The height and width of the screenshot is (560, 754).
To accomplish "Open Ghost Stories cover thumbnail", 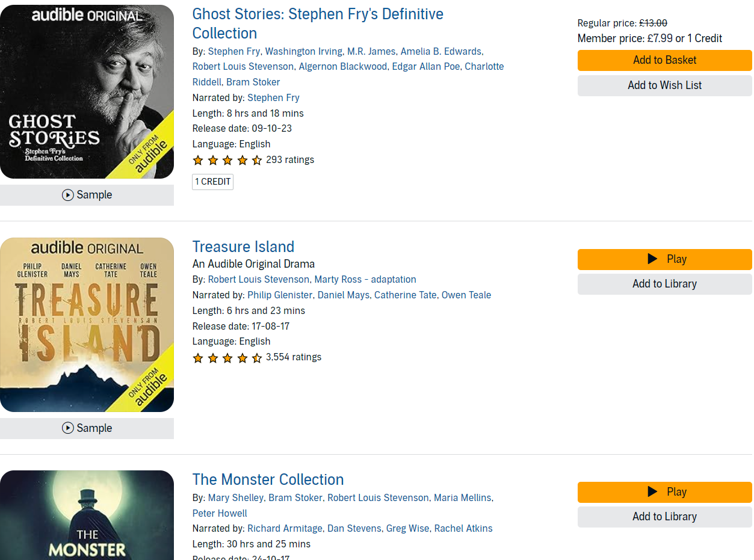I will [87, 91].
